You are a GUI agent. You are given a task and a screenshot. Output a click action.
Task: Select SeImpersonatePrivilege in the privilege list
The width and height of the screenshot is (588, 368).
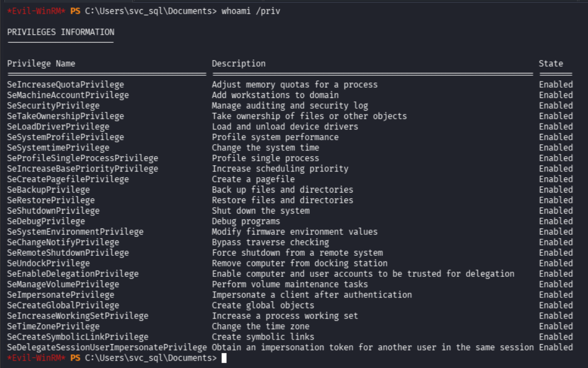click(x=61, y=295)
